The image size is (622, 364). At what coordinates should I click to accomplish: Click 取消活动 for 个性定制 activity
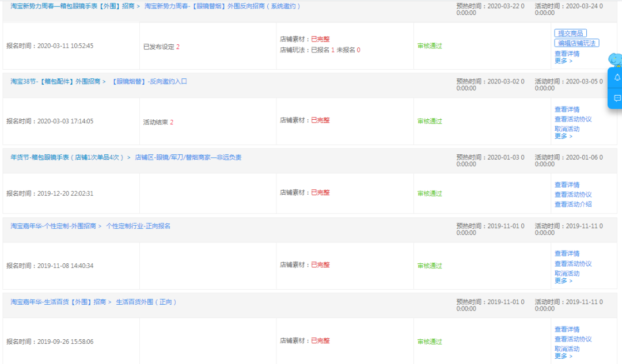[x=567, y=274]
